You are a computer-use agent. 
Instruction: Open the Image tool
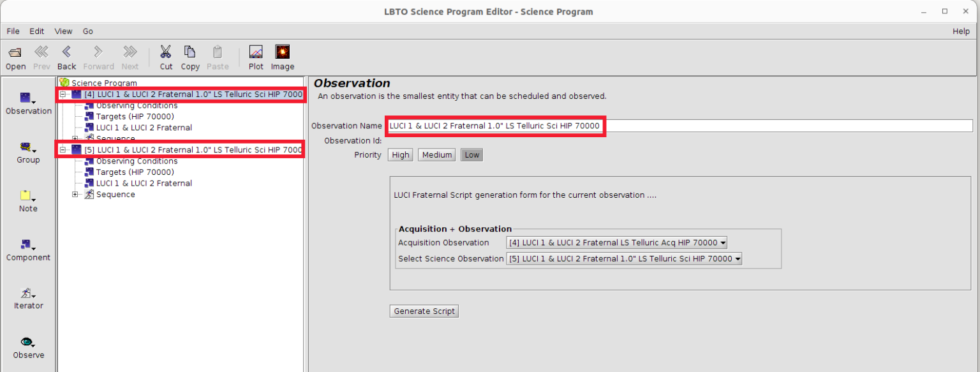[x=282, y=52]
